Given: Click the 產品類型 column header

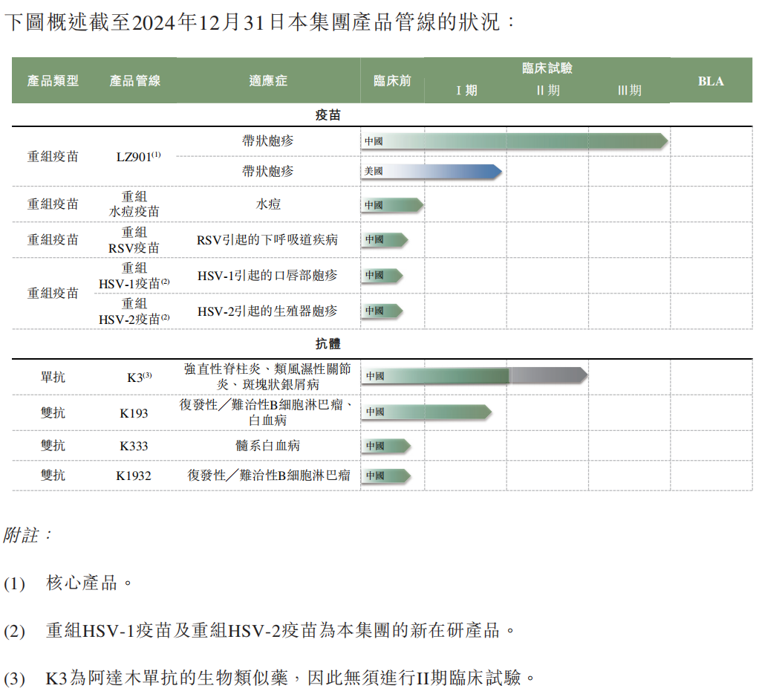Looking at the screenshot, I should point(53,80).
